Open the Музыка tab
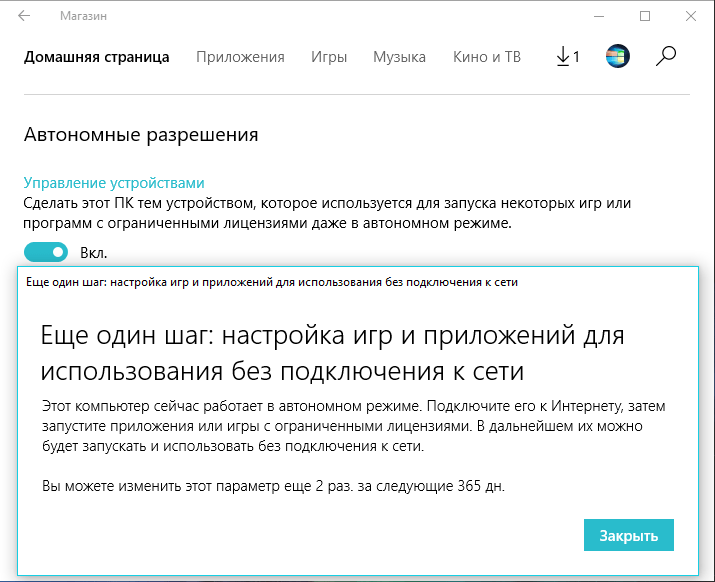The image size is (715, 582). (x=399, y=57)
